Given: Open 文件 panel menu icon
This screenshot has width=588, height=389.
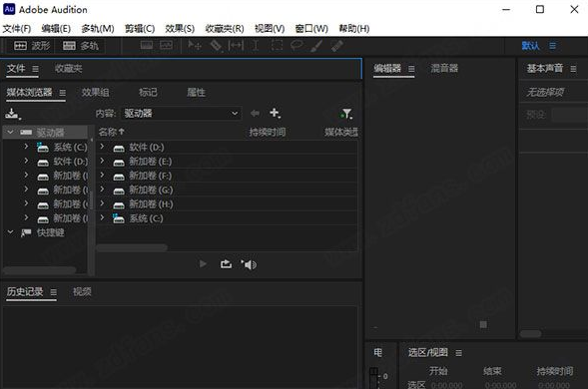Looking at the screenshot, I should click(35, 69).
